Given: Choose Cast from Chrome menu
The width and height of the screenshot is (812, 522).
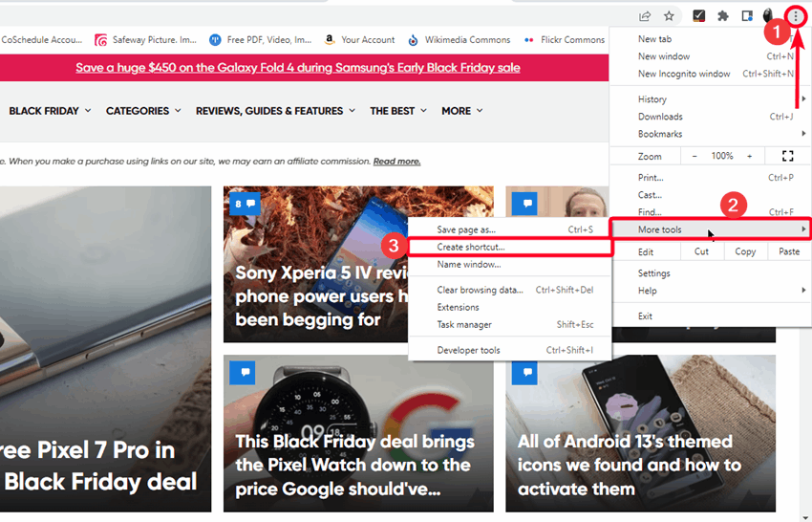Looking at the screenshot, I should [710, 195].
